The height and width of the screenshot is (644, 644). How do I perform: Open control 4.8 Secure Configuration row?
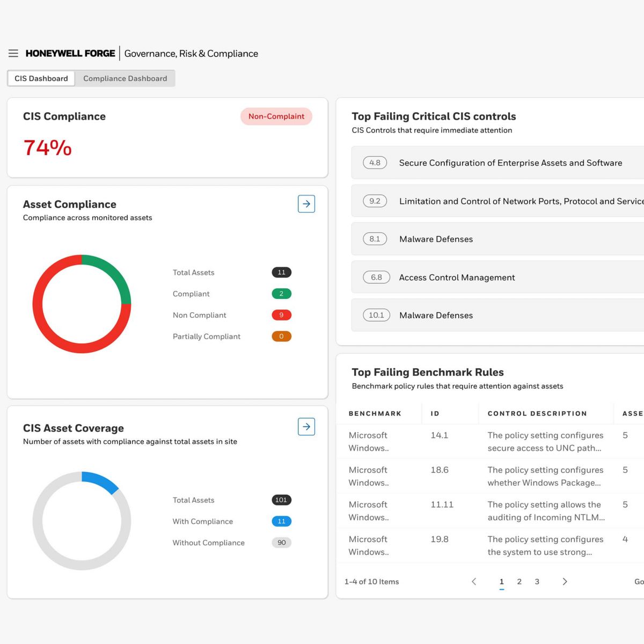tap(497, 163)
